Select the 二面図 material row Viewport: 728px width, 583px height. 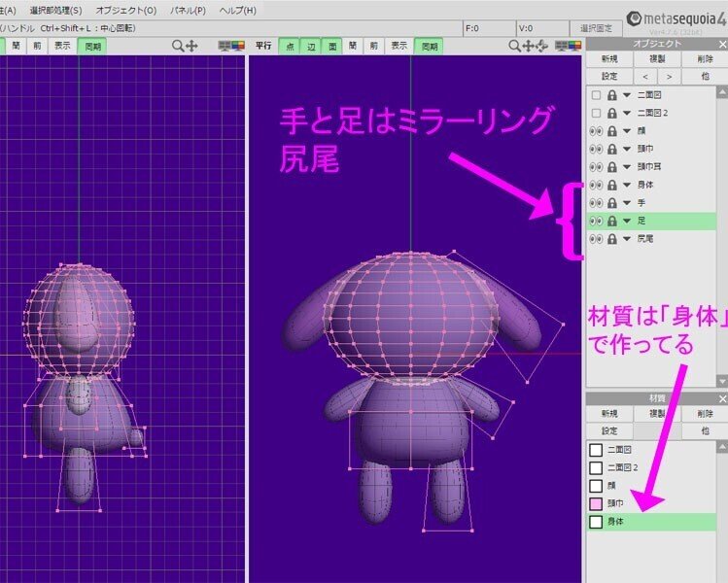pos(651,450)
